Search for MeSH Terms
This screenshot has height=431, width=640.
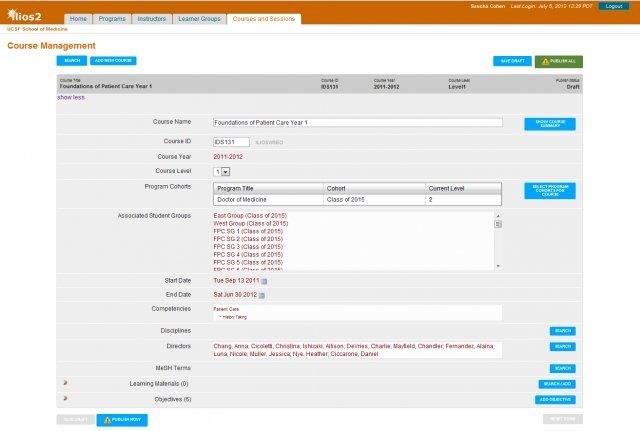(562, 369)
